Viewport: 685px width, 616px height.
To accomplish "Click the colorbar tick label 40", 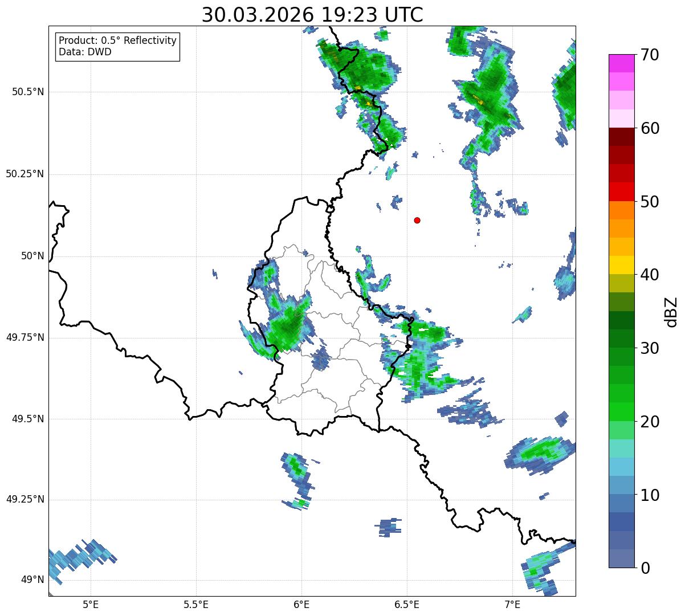I will 650,275.
